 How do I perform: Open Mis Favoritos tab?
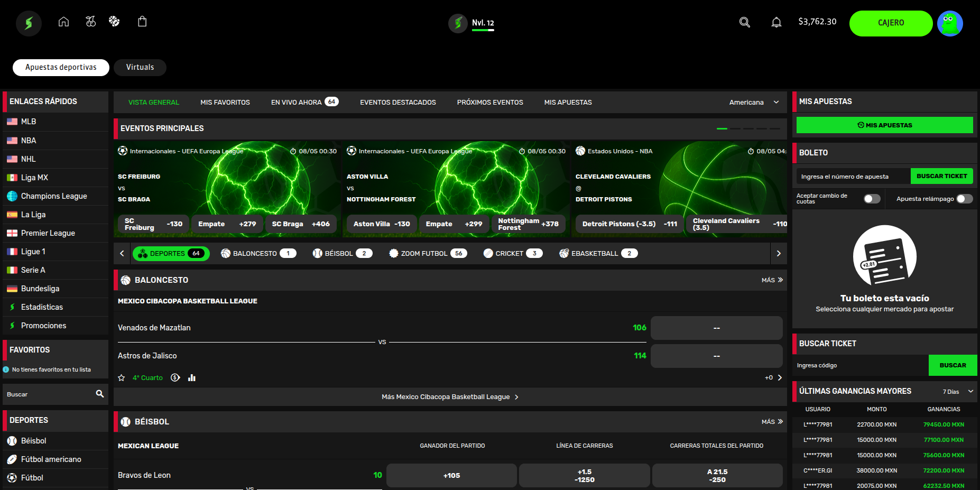pos(225,102)
